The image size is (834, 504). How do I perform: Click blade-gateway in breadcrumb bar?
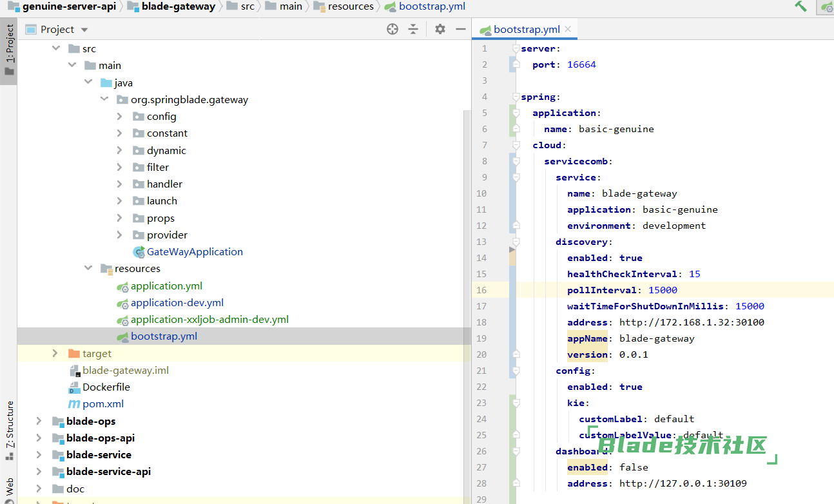(x=178, y=6)
